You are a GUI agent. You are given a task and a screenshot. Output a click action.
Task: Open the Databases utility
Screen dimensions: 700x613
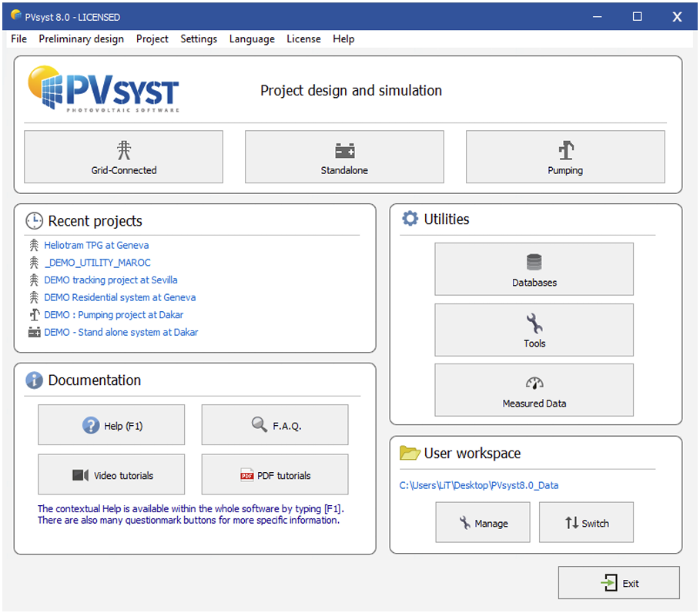click(534, 269)
